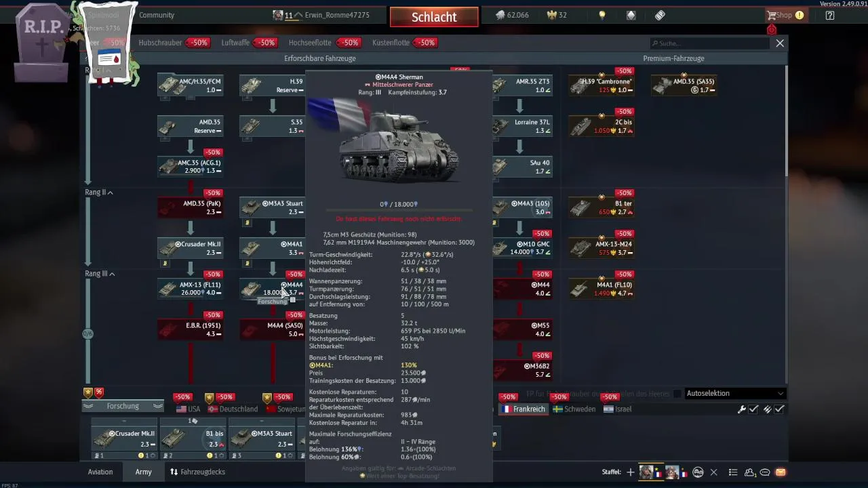Open the second squad member avatar
This screenshot has width=868, height=488.
click(672, 472)
